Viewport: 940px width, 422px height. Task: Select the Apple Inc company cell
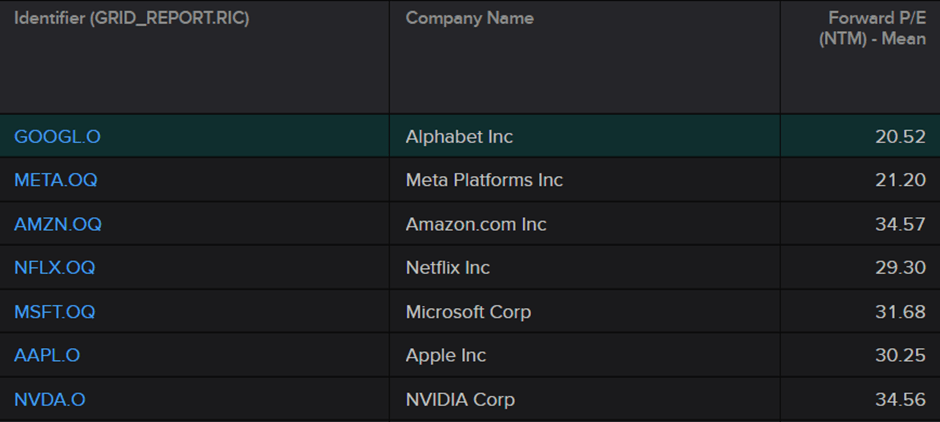point(445,356)
